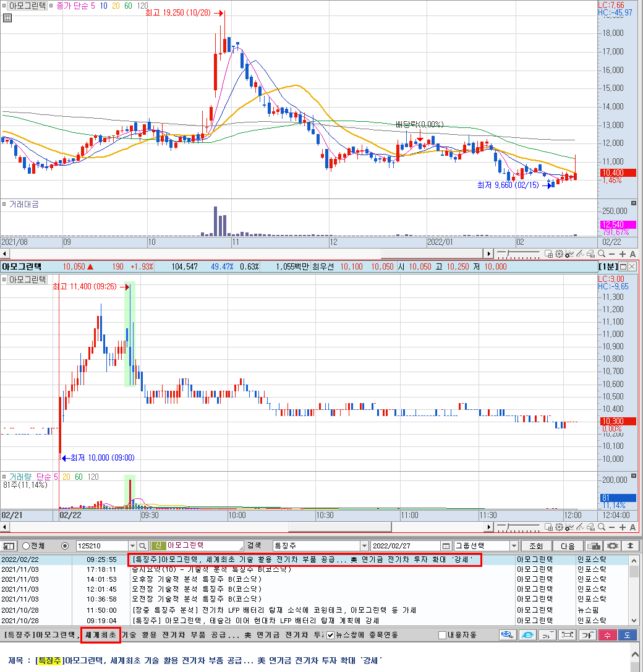Zoom out with minus in the minute chart toolbar
Screen dimensions: 643x672
pos(611,527)
